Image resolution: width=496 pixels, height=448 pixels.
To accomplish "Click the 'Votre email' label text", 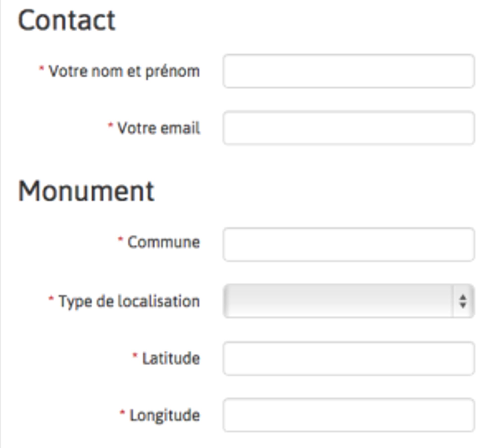I will click(158, 128).
